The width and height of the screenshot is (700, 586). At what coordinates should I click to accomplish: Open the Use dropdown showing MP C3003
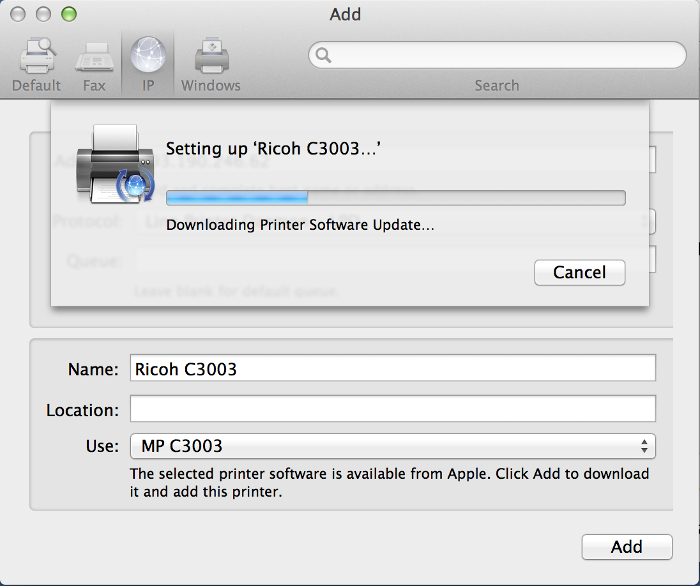(x=393, y=446)
